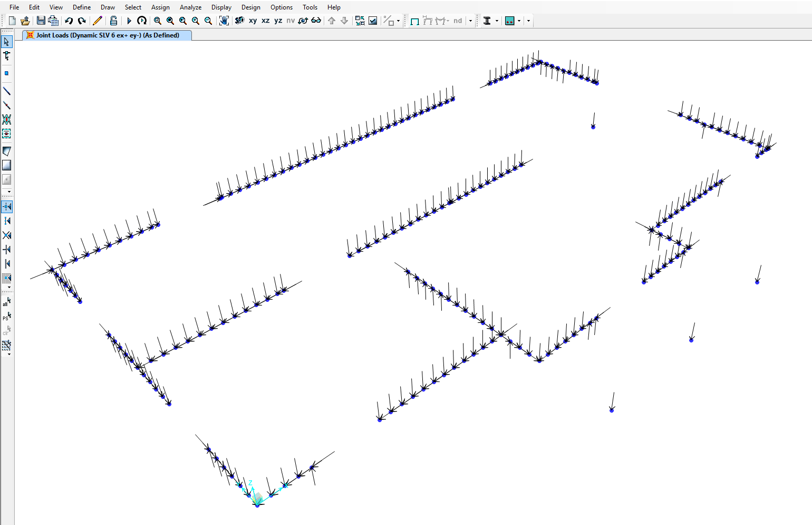812x525 pixels.
Task: Pick the Quick Draw Braces tool
Action: [x=7, y=120]
